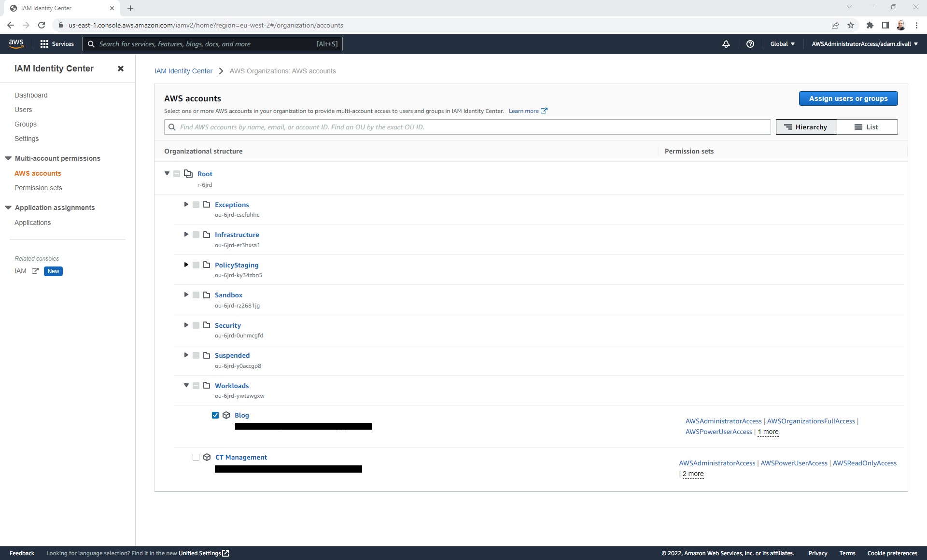Go to the Dashboard sidebar item
The height and width of the screenshot is (560, 927).
pyautogui.click(x=31, y=95)
